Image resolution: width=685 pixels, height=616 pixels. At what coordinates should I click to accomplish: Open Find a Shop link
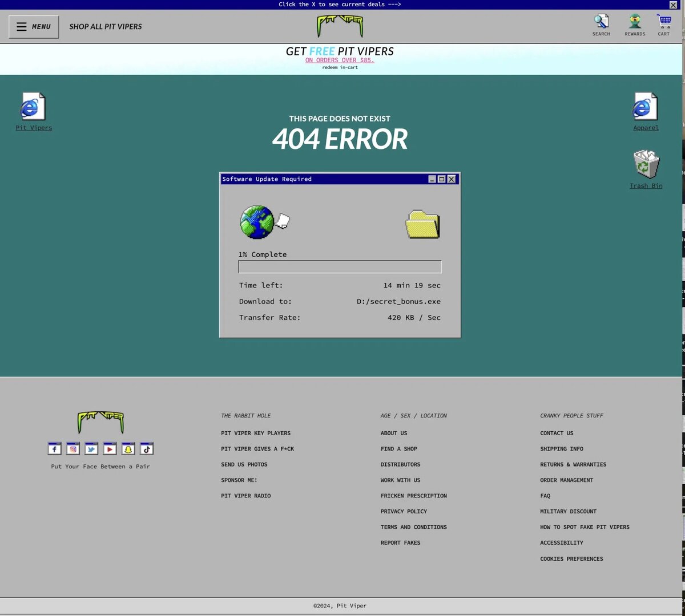pos(399,449)
